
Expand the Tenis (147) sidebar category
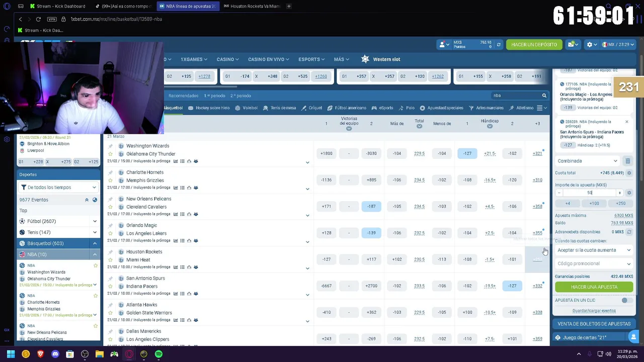point(95,232)
